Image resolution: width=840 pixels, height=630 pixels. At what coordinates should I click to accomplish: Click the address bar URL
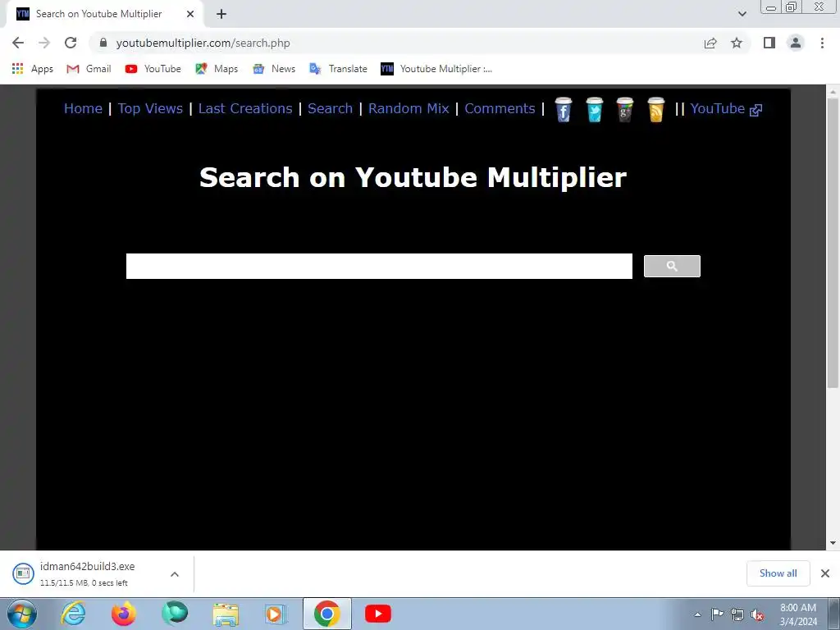coord(203,43)
